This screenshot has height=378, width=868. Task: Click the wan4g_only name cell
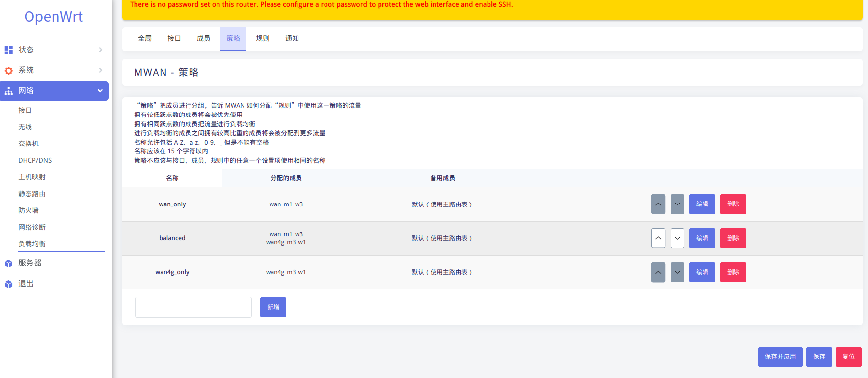172,272
